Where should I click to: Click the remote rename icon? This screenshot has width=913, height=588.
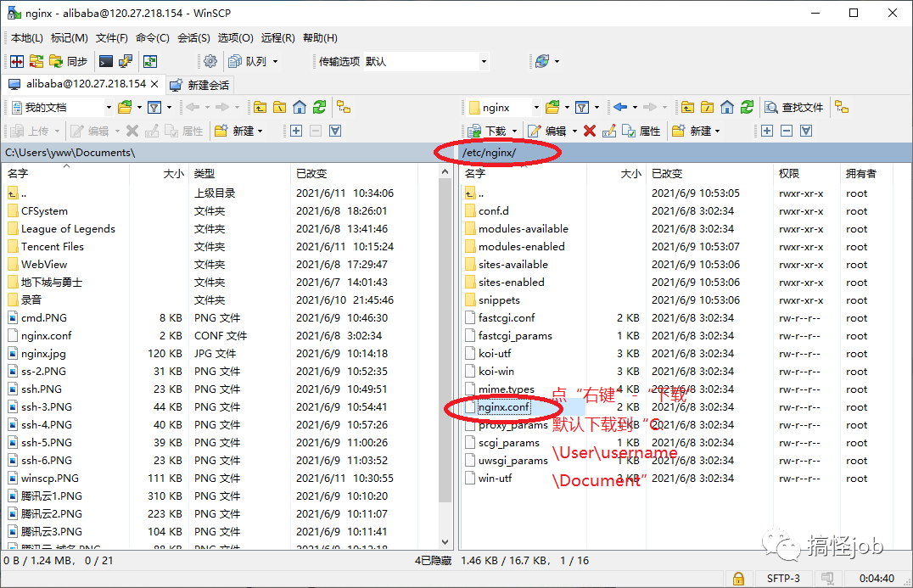(x=609, y=131)
